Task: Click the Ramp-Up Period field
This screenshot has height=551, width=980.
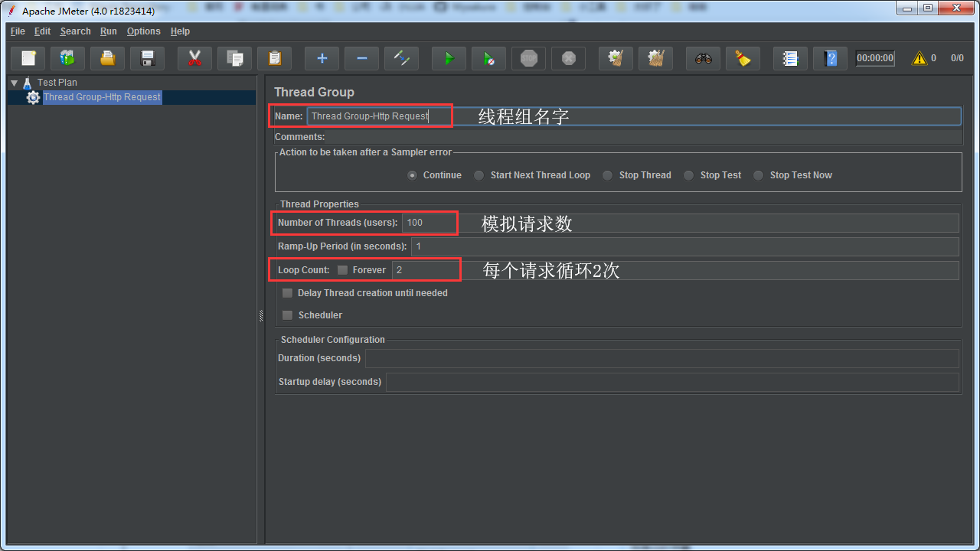Action: click(x=685, y=246)
